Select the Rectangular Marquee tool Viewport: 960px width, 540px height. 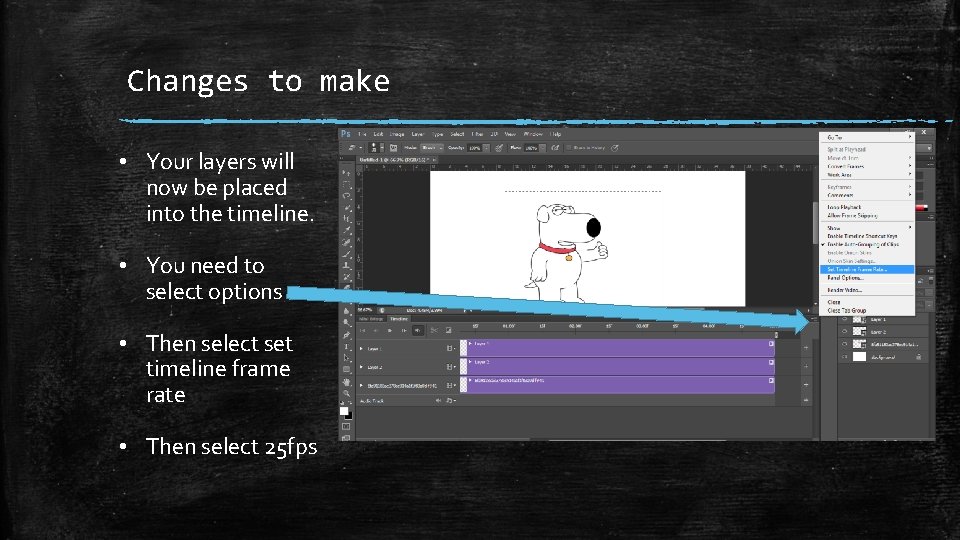[x=347, y=184]
